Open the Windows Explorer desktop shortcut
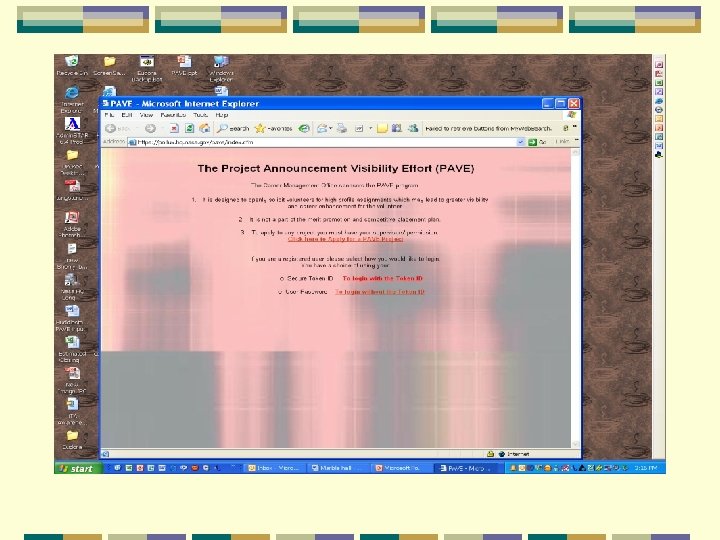Screen dimensions: 720x540 point(221,69)
